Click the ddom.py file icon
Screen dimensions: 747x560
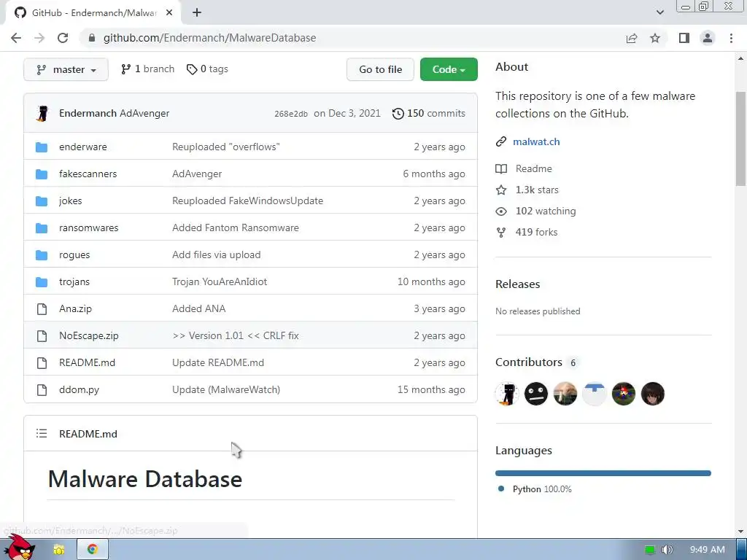tap(42, 390)
